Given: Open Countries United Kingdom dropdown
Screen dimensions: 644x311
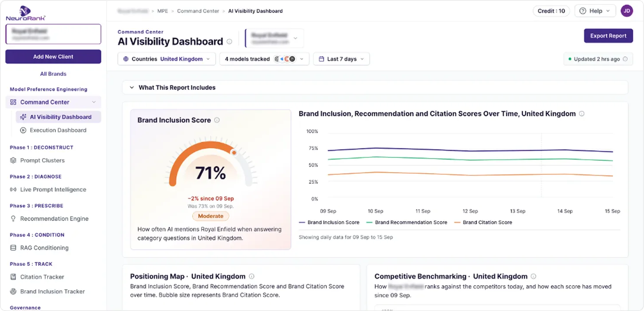Looking at the screenshot, I should (x=167, y=59).
